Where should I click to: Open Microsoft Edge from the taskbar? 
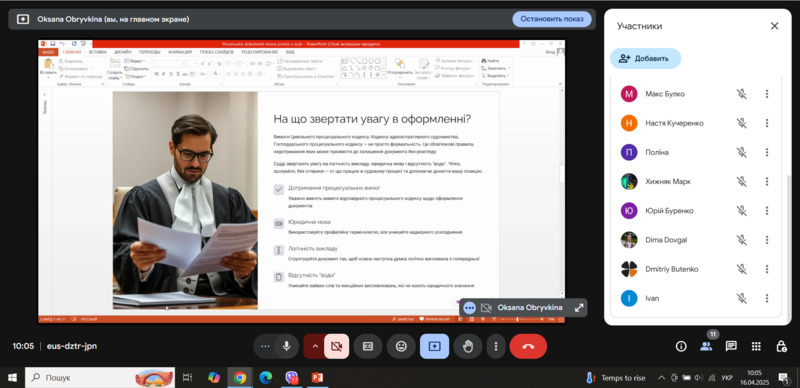266,378
